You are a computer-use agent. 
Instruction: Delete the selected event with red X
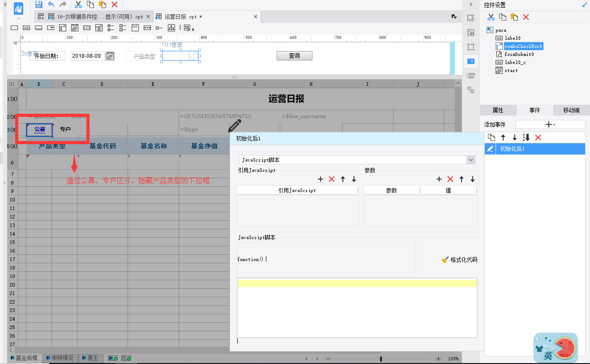(538, 137)
